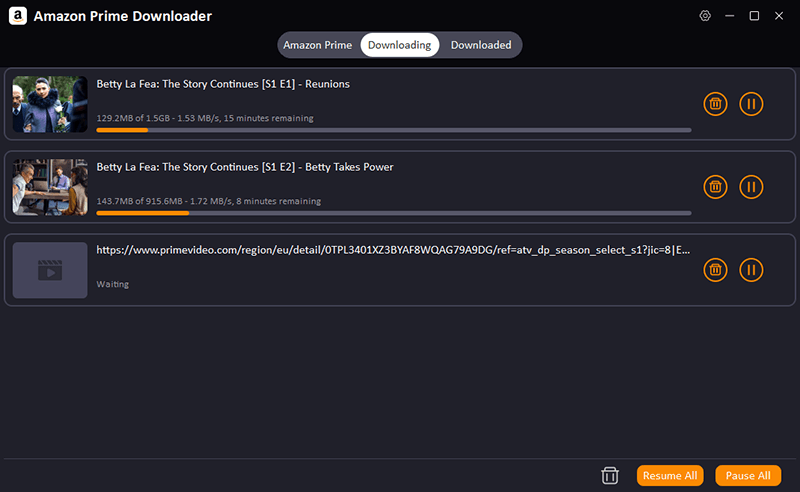Viewport: 800px width, 492px height.
Task: Select the Downloading tab
Action: click(x=399, y=45)
